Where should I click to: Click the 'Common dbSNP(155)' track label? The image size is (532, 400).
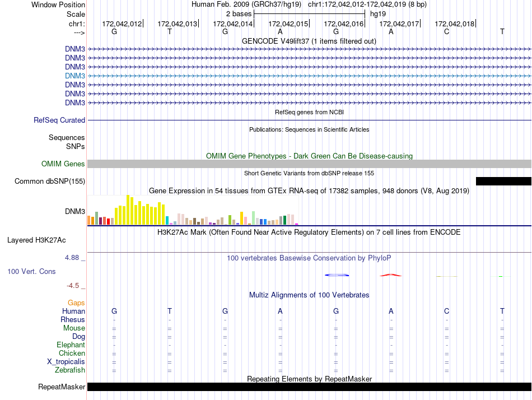[50, 182]
